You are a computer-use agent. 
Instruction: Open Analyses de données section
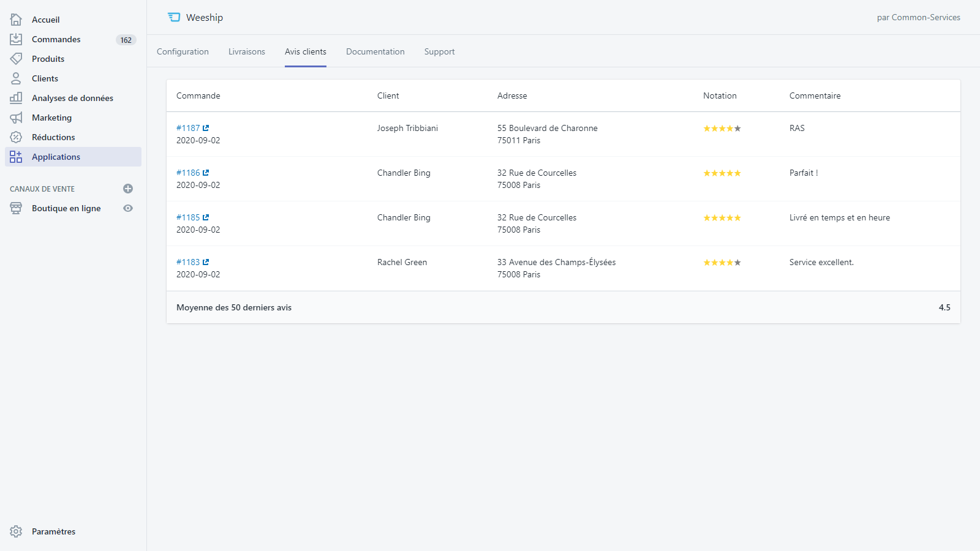72,98
